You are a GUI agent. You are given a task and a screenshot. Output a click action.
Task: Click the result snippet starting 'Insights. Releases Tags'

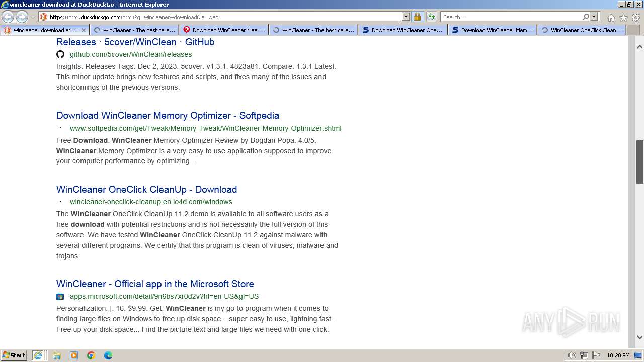pos(196,77)
